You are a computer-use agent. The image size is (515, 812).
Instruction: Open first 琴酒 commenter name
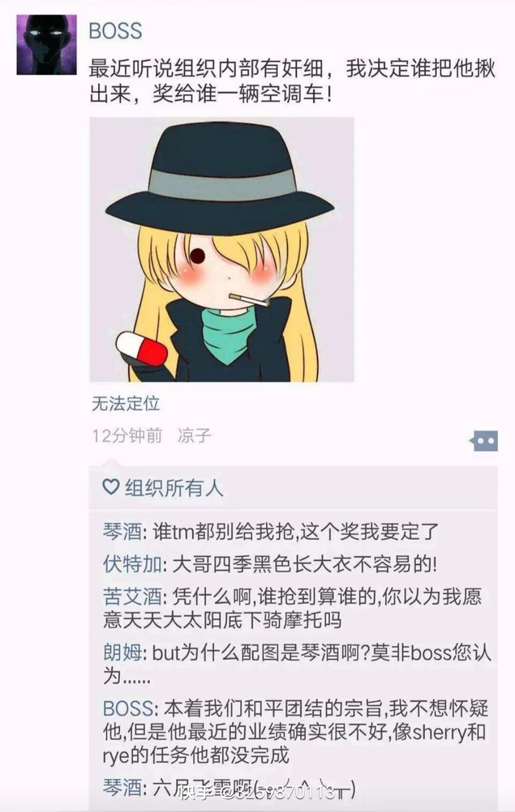point(122,532)
